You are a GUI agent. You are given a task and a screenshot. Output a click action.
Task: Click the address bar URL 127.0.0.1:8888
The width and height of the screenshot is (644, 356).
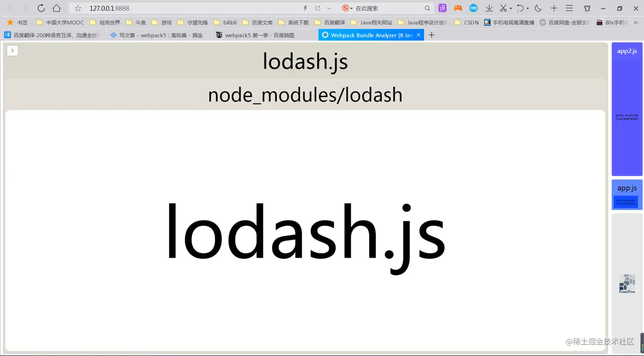[109, 8]
